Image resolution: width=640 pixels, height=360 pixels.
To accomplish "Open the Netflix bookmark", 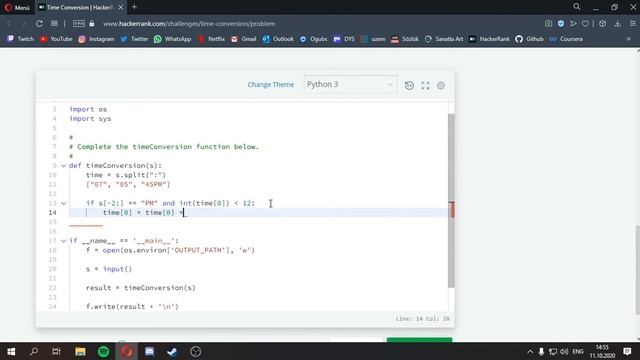I will (x=211, y=39).
